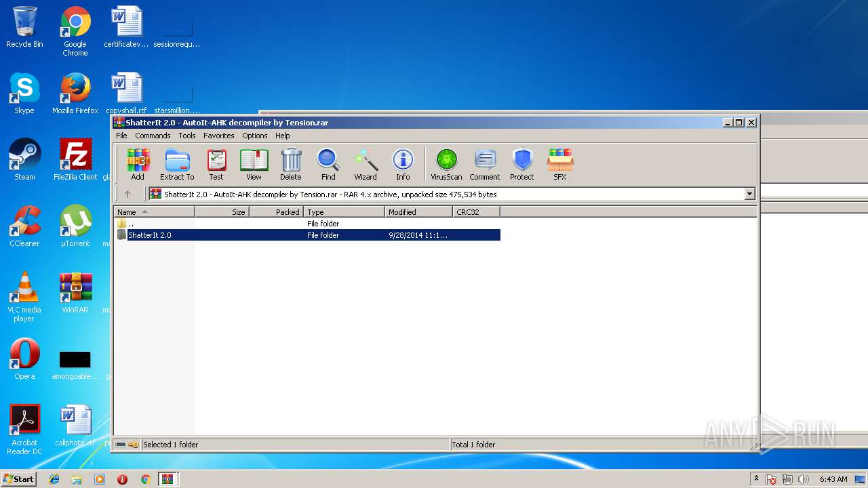
Task: Click the Add toolbar icon in WinRAR
Action: coord(138,165)
